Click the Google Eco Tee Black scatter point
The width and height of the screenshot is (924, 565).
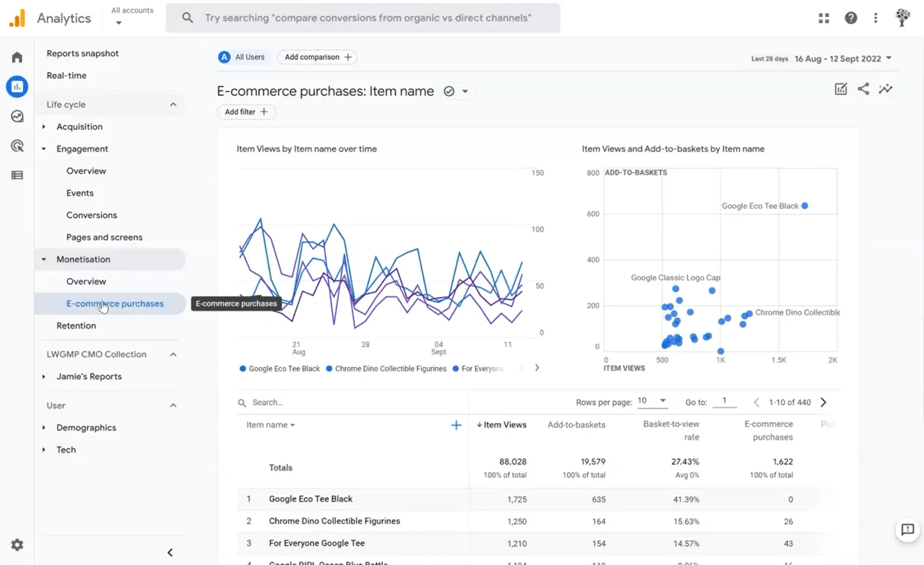tap(804, 206)
